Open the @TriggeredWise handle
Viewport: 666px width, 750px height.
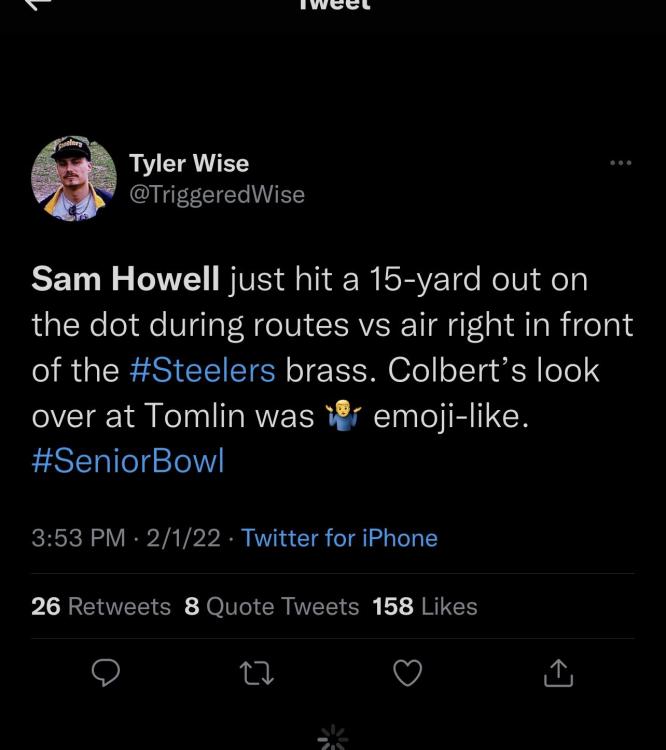click(x=217, y=194)
